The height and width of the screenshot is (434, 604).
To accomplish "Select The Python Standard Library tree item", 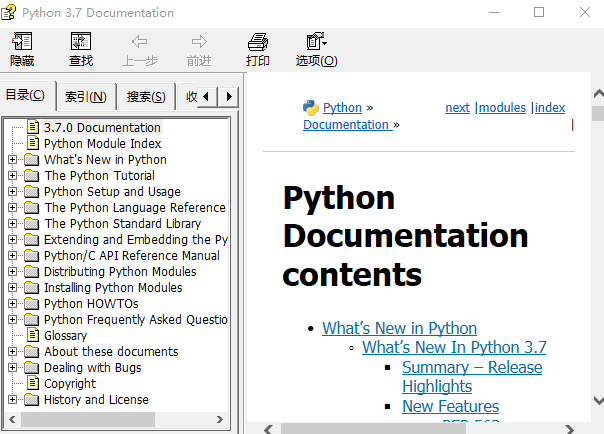I will (122, 224).
